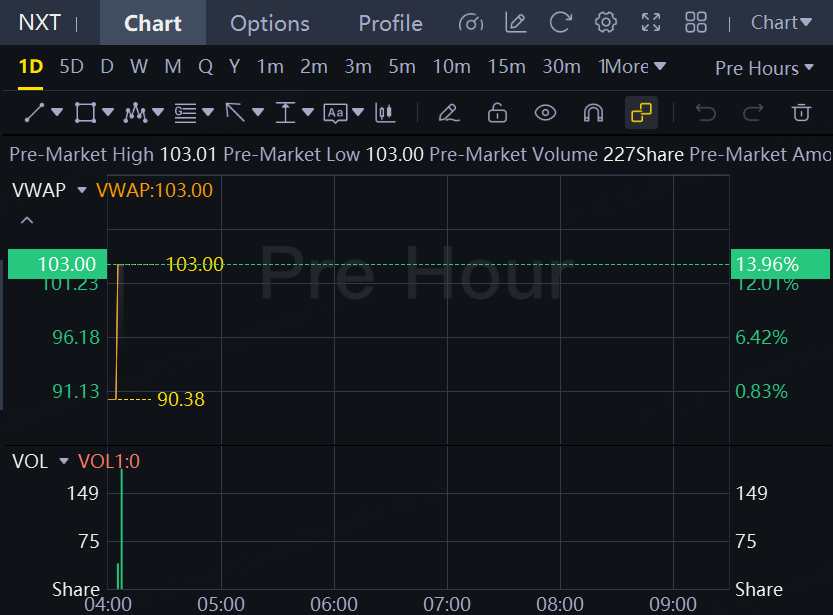
Task: Switch to the Profile tab
Action: tap(390, 23)
